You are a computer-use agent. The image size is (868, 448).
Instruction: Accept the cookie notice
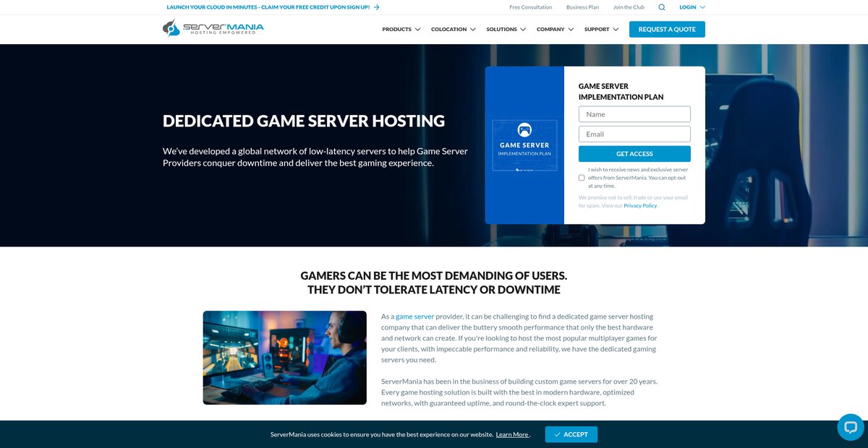point(571,434)
